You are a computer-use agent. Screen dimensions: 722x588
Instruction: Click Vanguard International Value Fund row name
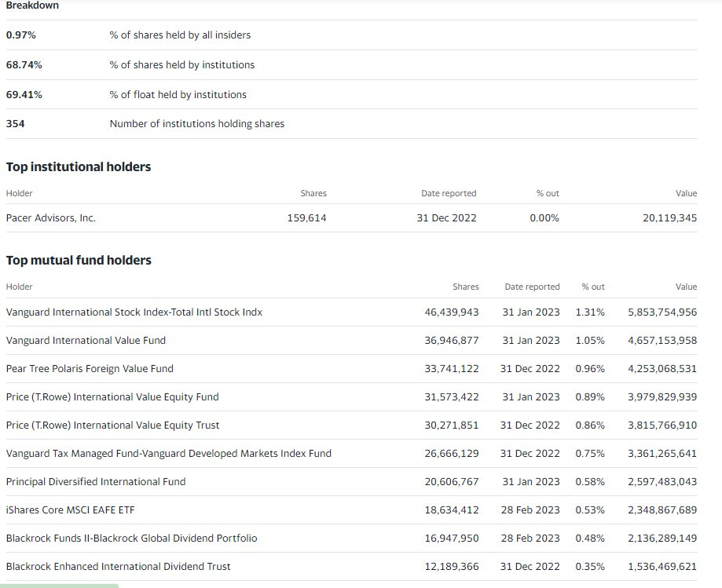point(86,341)
